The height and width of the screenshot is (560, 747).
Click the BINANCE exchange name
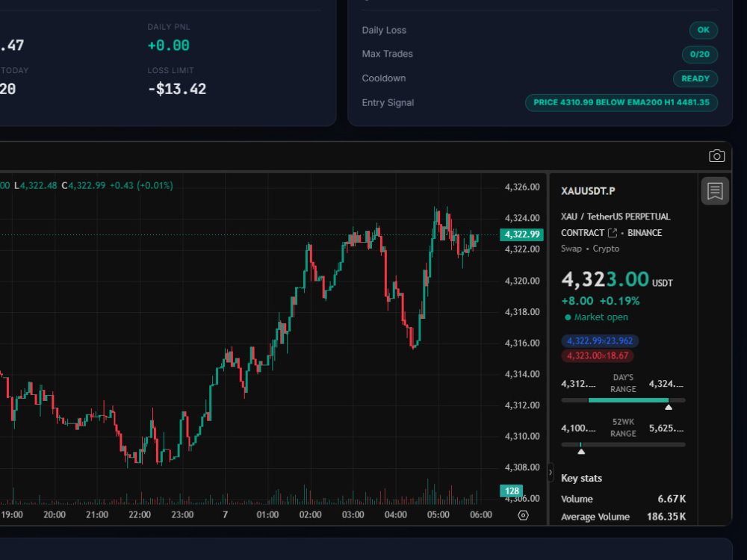coord(645,233)
